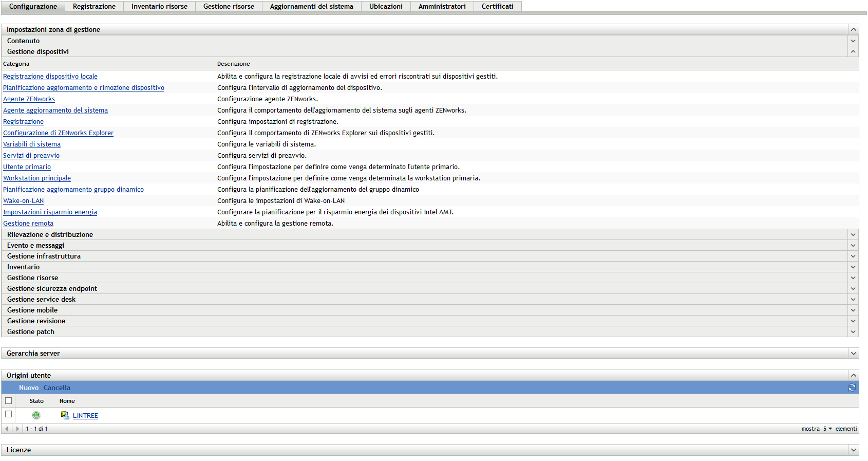Open Registrazione dispositivo locale settings

click(50, 77)
